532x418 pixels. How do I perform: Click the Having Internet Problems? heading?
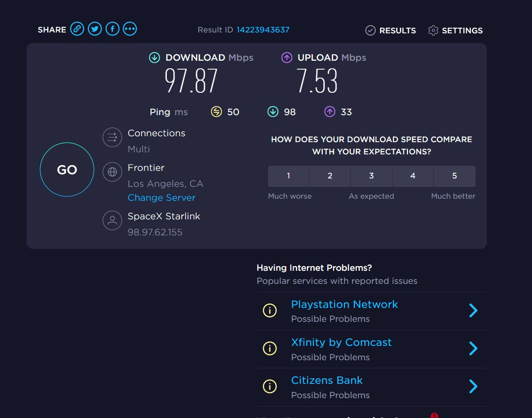tap(314, 268)
